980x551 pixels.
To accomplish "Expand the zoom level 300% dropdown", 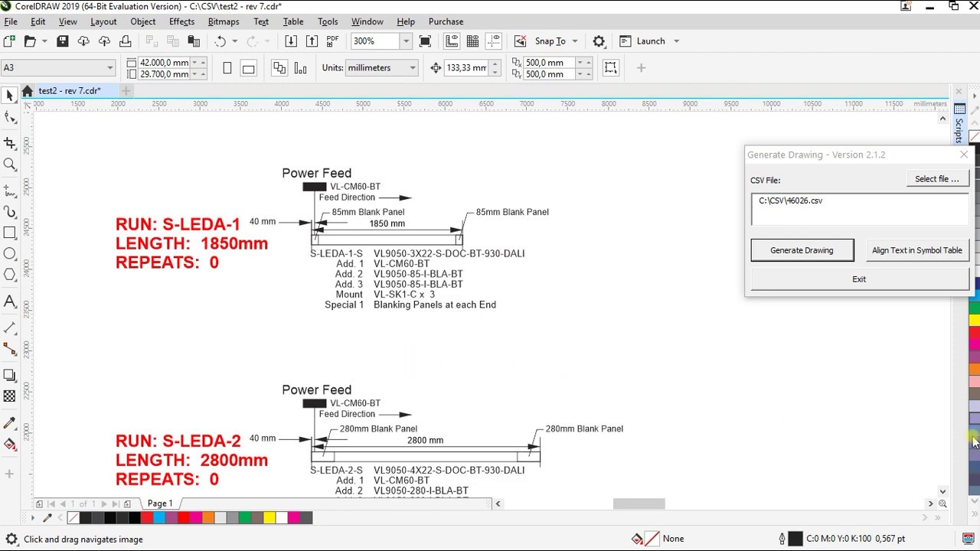I will pos(406,41).
